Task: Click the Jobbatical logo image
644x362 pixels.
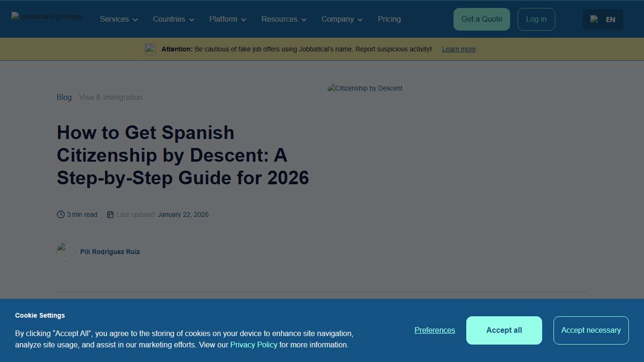Action: (x=46, y=16)
